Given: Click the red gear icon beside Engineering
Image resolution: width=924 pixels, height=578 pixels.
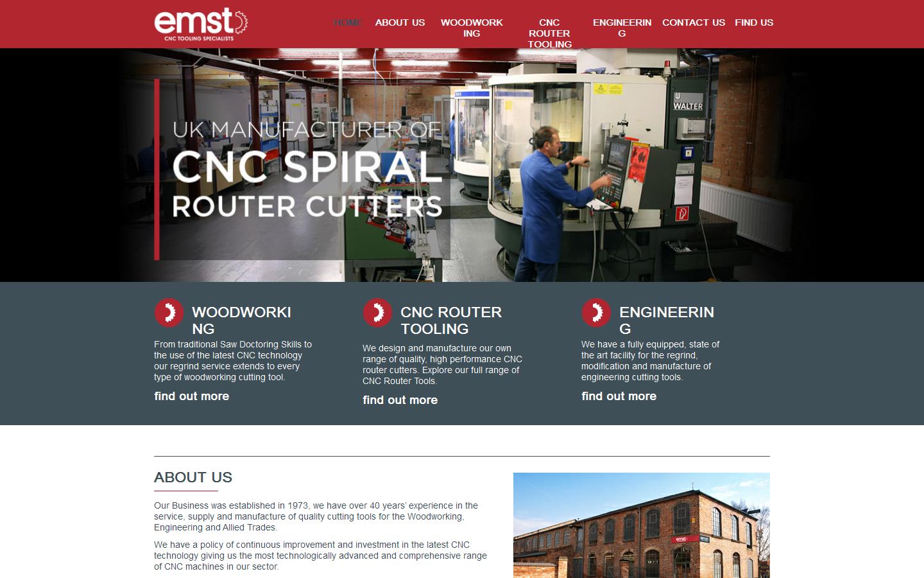Looking at the screenshot, I should pyautogui.click(x=596, y=313).
